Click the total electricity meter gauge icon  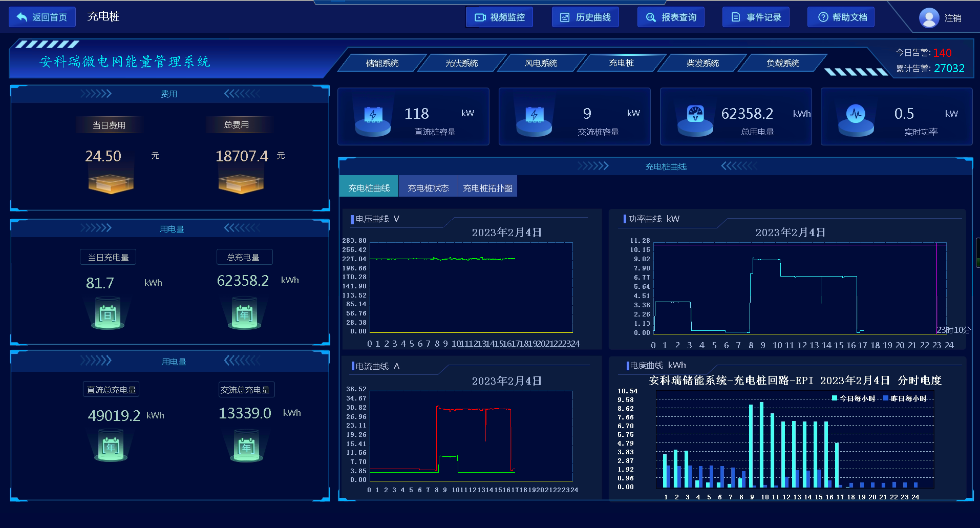tap(695, 115)
